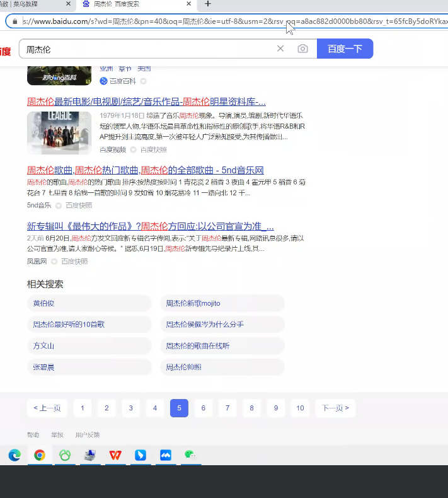Image resolution: width=448 pixels, height=498 pixels.
Task: Open the blue photo app taskbar icon
Action: click(x=166, y=455)
